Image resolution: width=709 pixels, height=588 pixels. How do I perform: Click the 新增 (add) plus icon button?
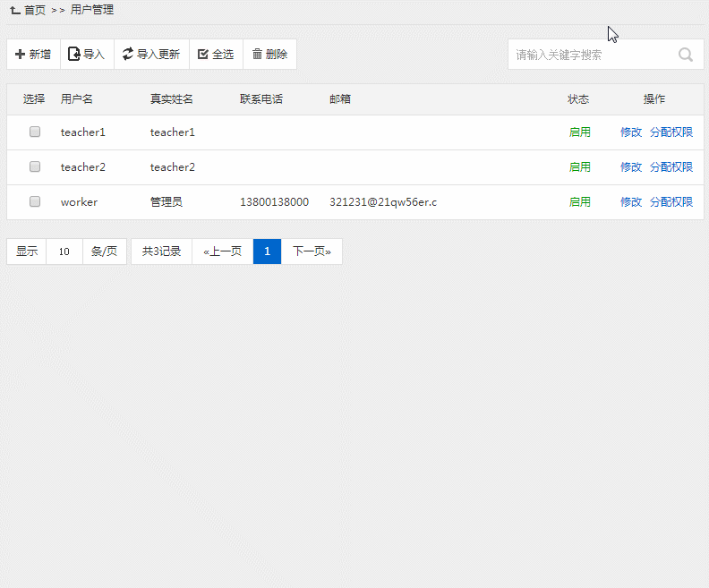pos(33,55)
